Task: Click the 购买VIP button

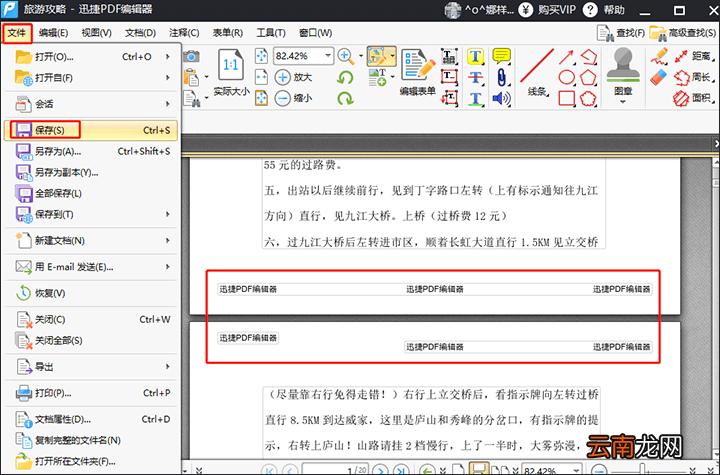Action: pos(547,10)
